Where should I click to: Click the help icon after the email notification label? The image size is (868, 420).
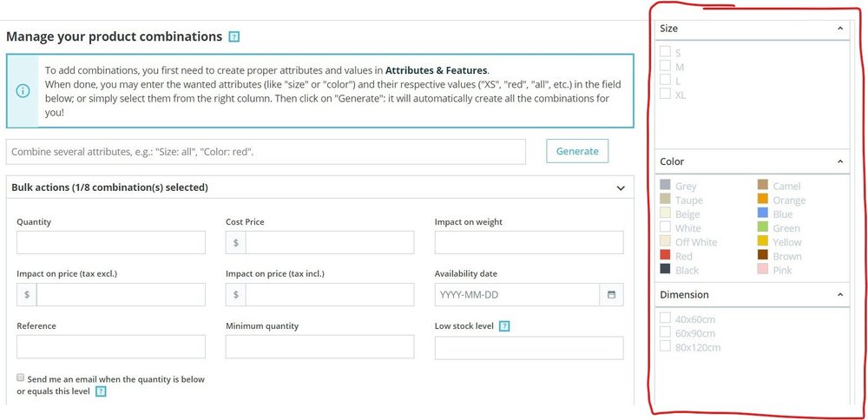(101, 391)
